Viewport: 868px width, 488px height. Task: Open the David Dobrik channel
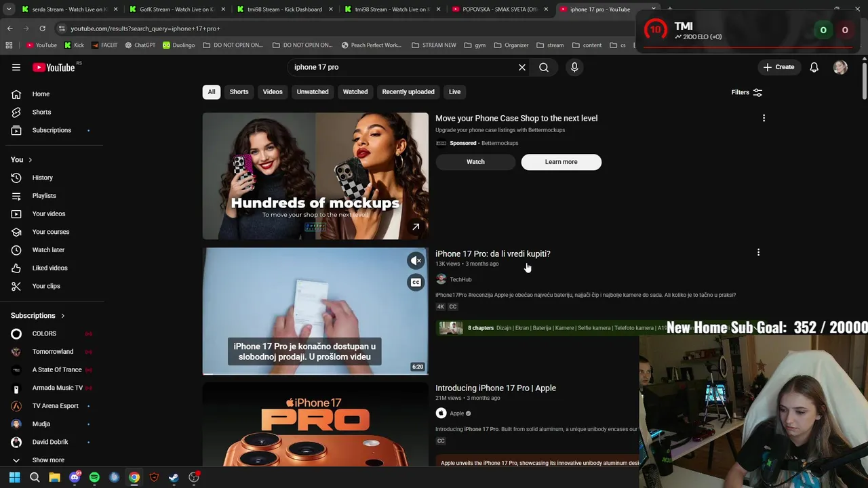[x=52, y=442]
